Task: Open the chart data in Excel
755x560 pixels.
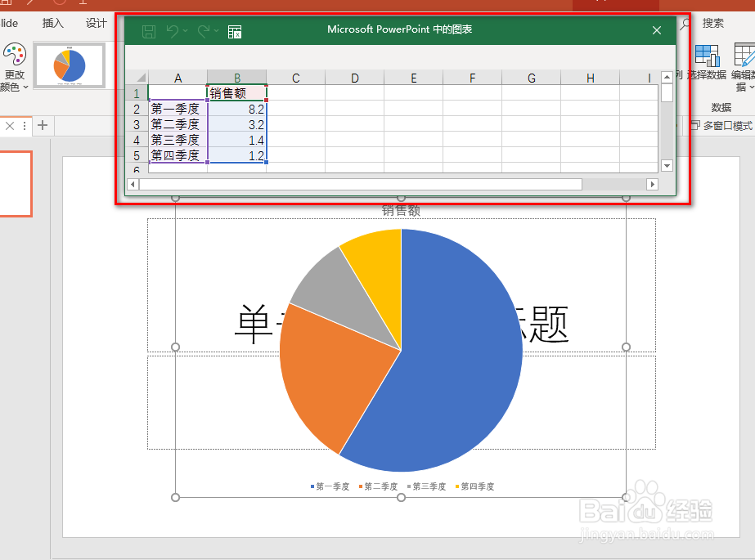Action: pos(235,31)
